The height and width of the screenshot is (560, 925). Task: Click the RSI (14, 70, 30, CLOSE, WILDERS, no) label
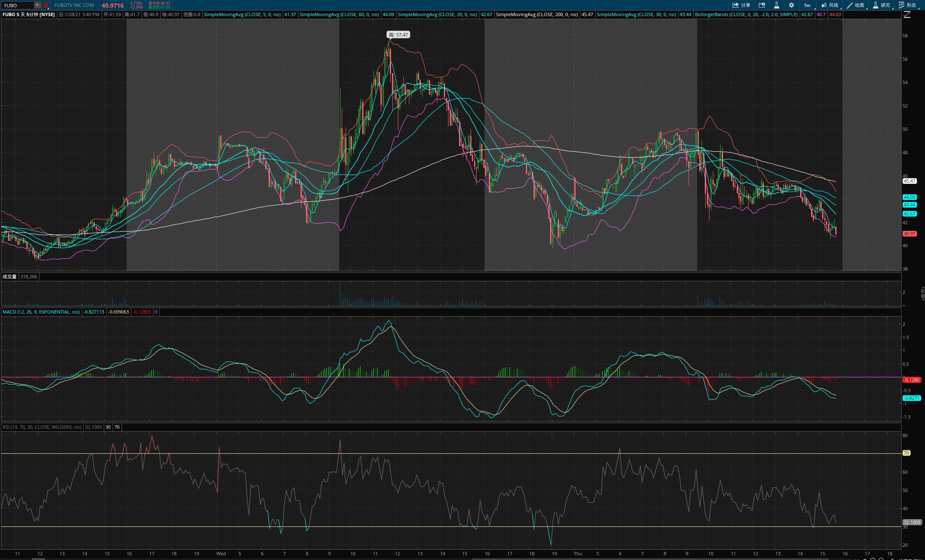coord(42,427)
